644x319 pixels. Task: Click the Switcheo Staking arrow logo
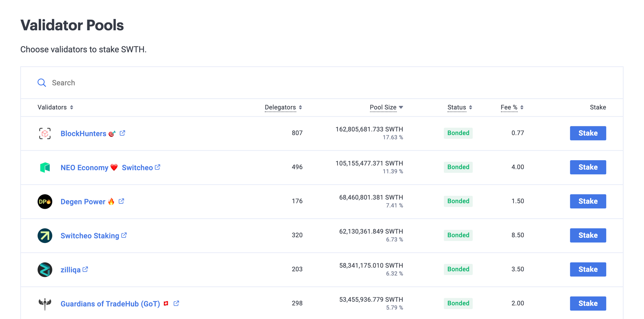click(x=45, y=236)
